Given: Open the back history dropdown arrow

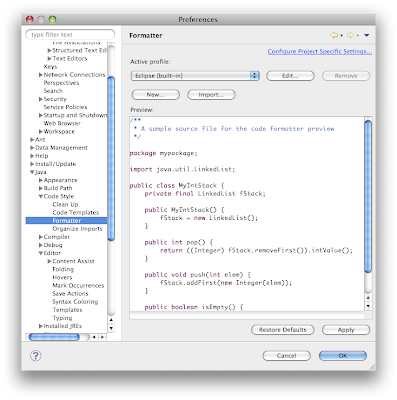Looking at the screenshot, I should 341,36.
